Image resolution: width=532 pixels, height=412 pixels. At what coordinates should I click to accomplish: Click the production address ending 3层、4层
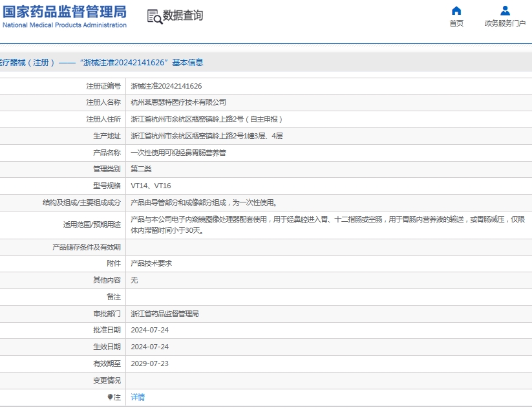click(x=207, y=136)
